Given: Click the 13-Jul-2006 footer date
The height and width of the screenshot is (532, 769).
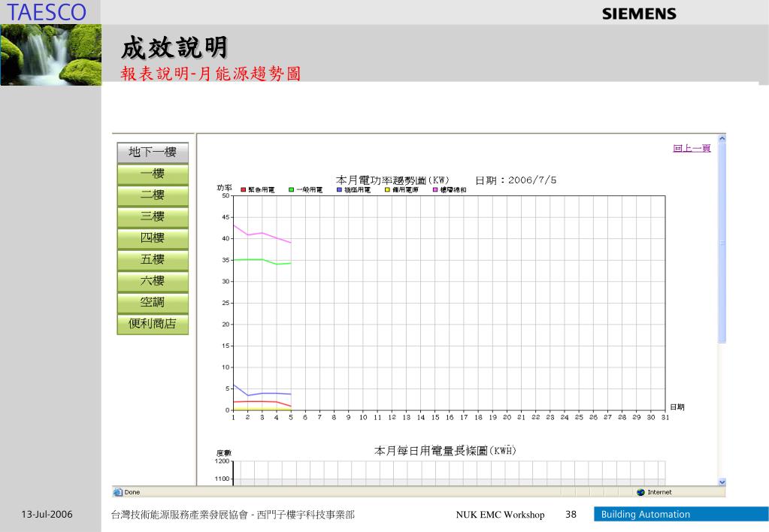Looking at the screenshot, I should coord(47,515).
